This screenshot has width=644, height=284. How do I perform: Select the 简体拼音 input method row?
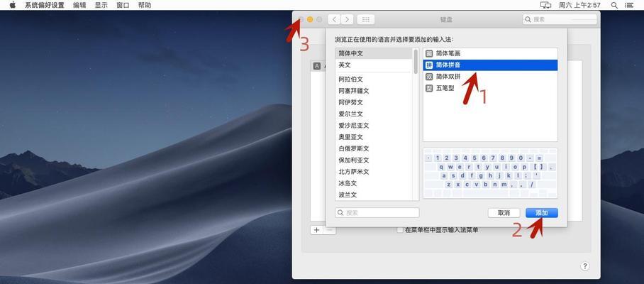coord(490,65)
